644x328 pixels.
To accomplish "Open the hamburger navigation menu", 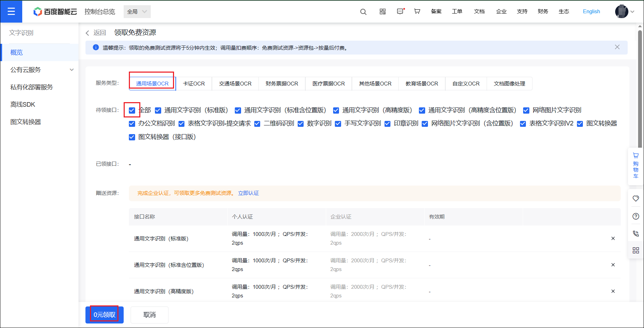I will click(x=11, y=11).
